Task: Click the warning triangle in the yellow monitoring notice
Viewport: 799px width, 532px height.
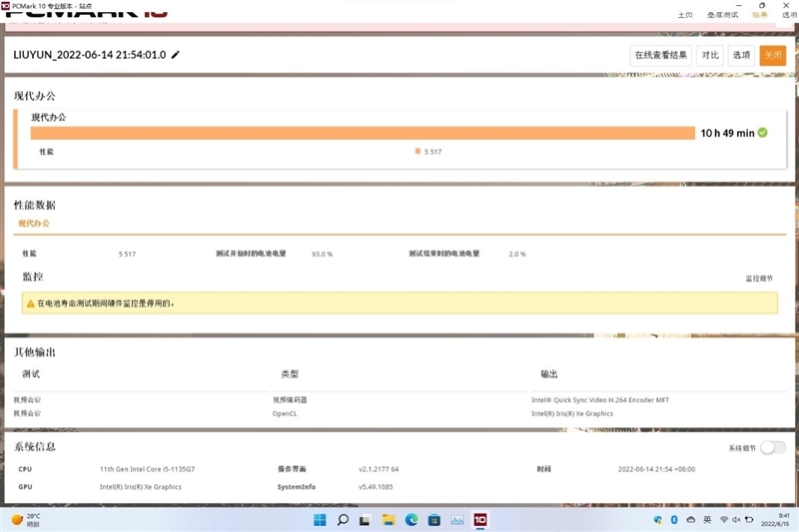Action: 31,303
